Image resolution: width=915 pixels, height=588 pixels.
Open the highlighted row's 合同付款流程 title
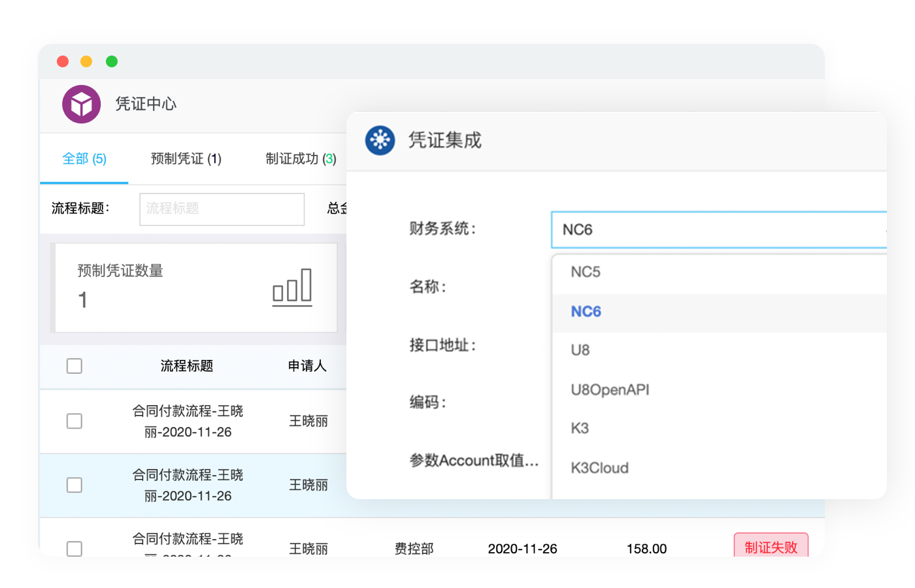click(x=188, y=485)
